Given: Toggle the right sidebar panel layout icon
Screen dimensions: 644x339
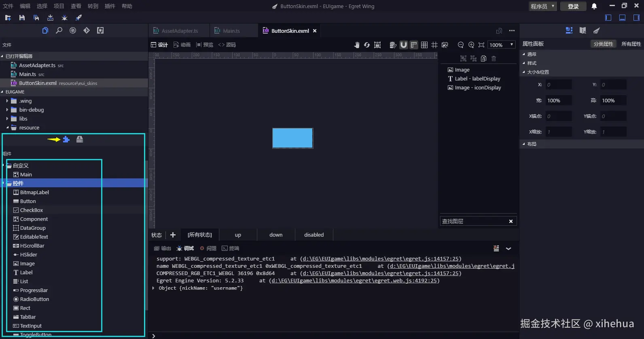Looking at the screenshot, I should click(636, 17).
